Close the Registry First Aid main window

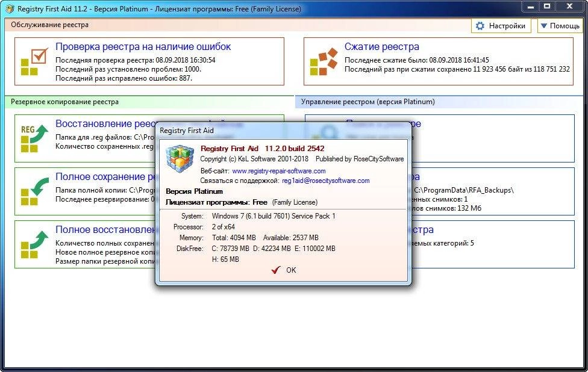pyautogui.click(x=569, y=7)
